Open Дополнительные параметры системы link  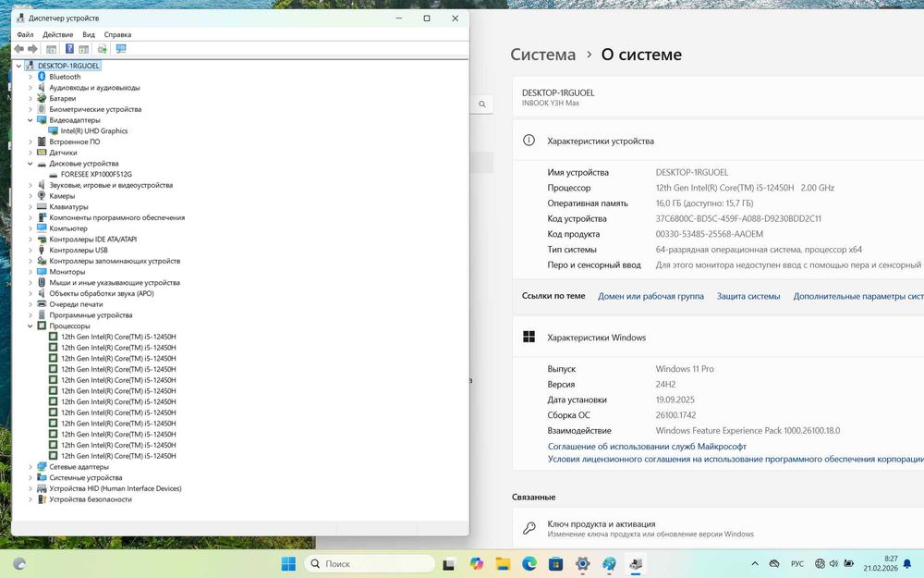pos(858,296)
